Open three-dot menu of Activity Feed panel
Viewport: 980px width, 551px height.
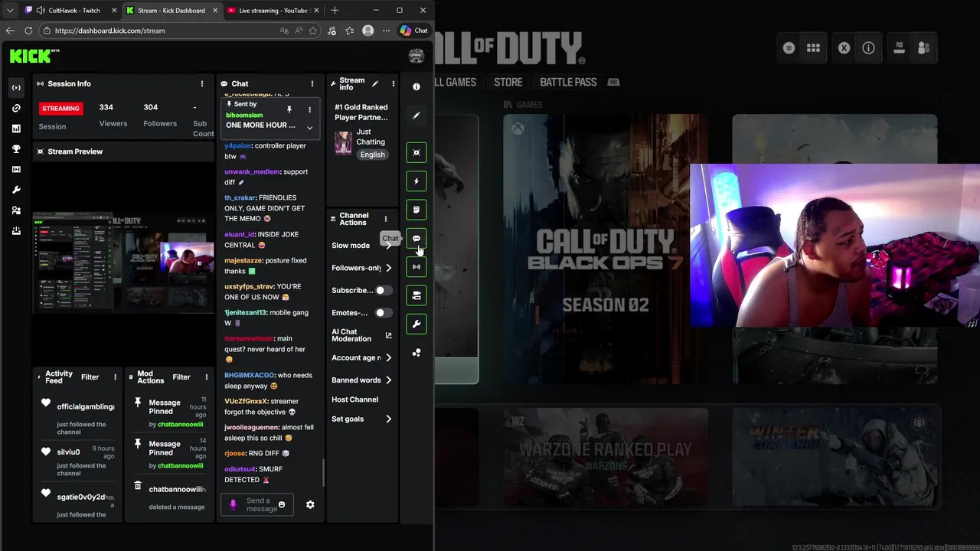(x=116, y=377)
